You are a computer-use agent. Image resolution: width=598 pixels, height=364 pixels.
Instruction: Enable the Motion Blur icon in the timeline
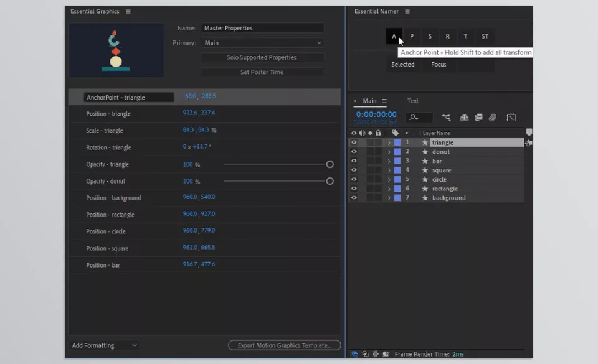point(493,118)
